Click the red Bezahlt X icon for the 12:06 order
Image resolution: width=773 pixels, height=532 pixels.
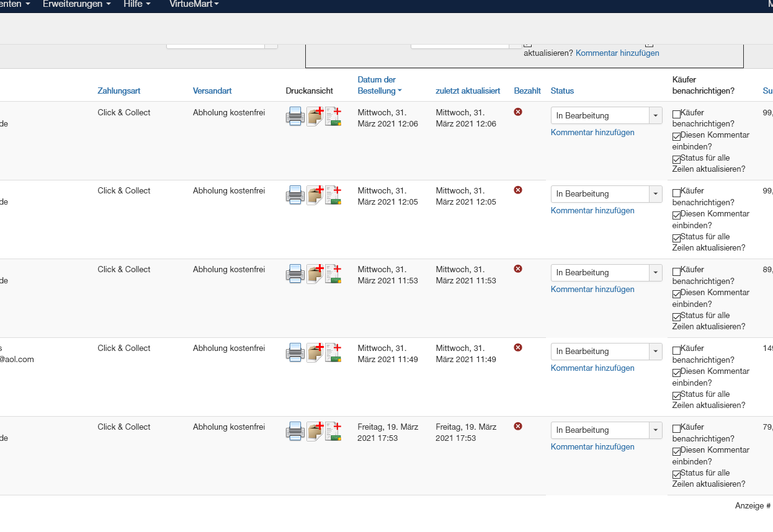[x=518, y=112]
